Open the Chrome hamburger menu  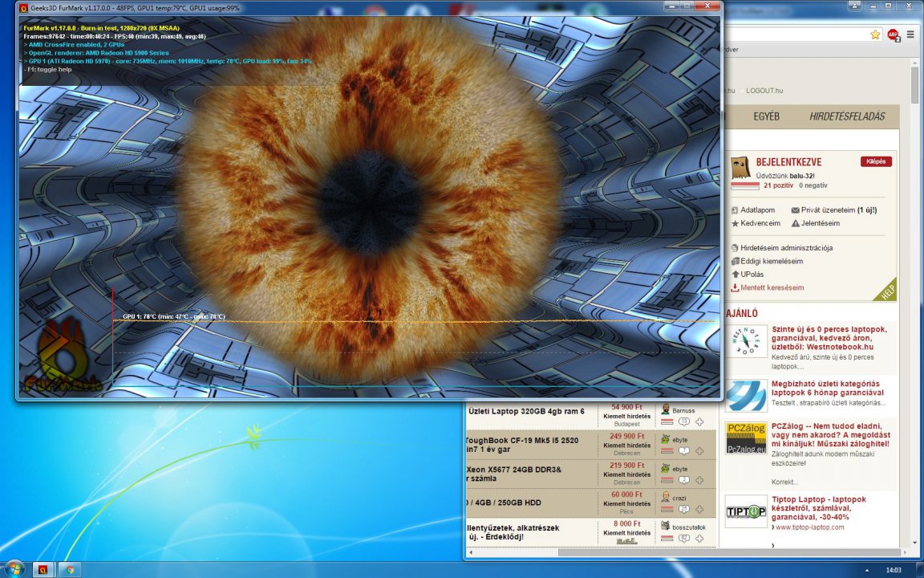tap(910, 35)
